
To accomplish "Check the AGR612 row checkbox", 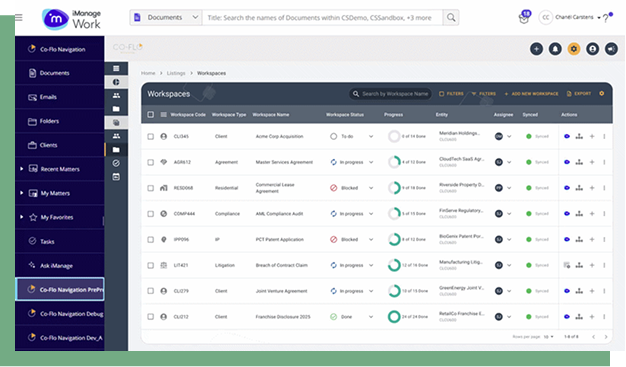I will click(x=151, y=162).
